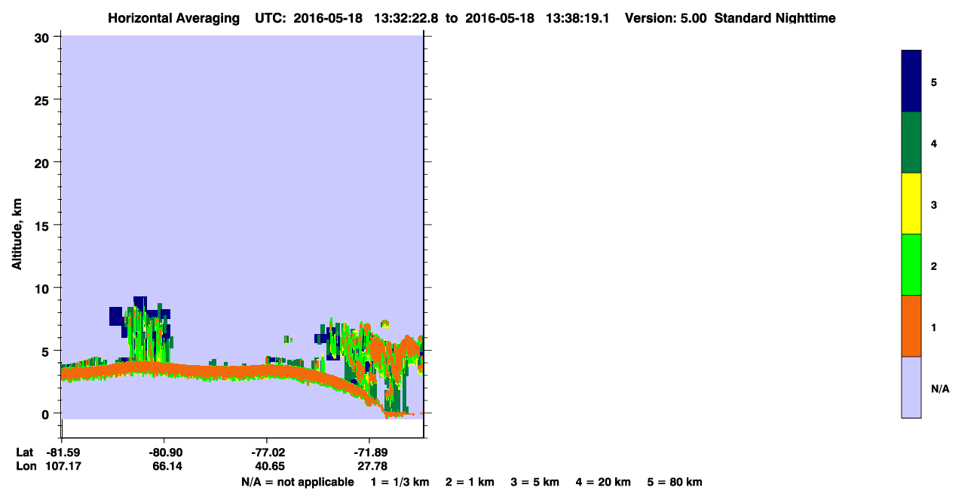Click the lavender N/A colorbar segment
This screenshot has height=503, width=980.
click(911, 387)
